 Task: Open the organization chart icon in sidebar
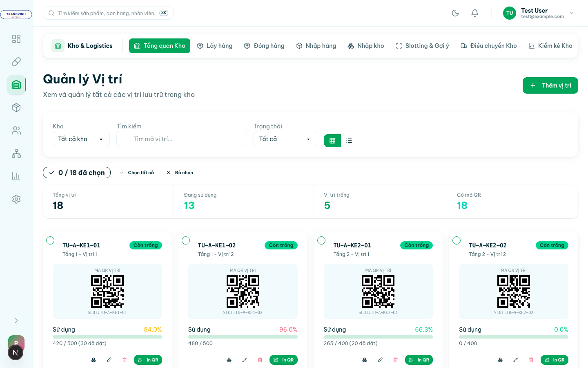click(x=16, y=153)
